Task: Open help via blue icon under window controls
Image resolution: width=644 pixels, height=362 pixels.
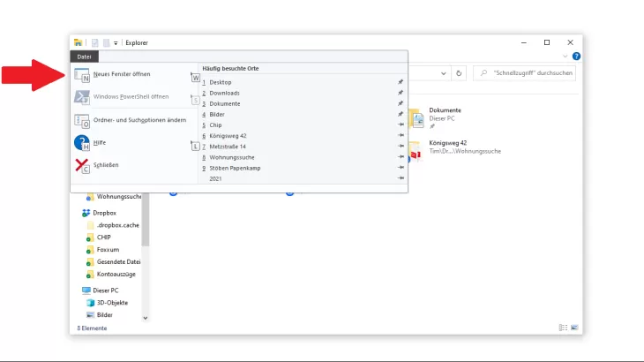Action: pos(576,56)
